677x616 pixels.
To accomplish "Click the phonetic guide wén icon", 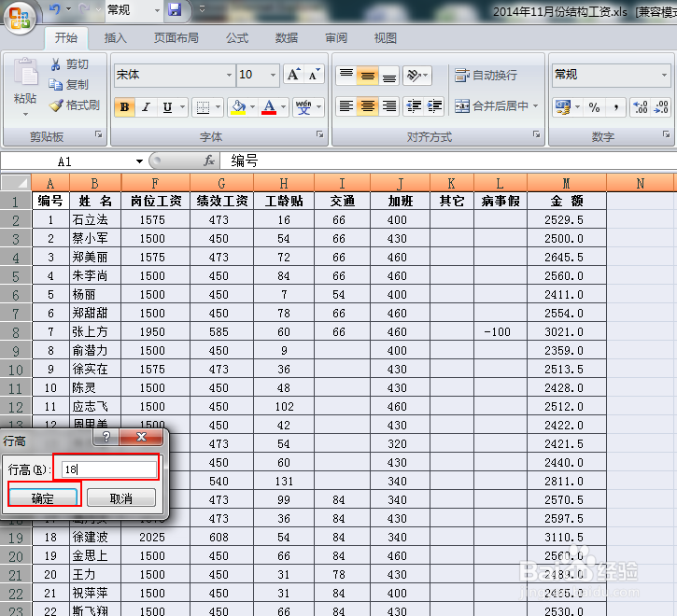I will tap(303, 107).
